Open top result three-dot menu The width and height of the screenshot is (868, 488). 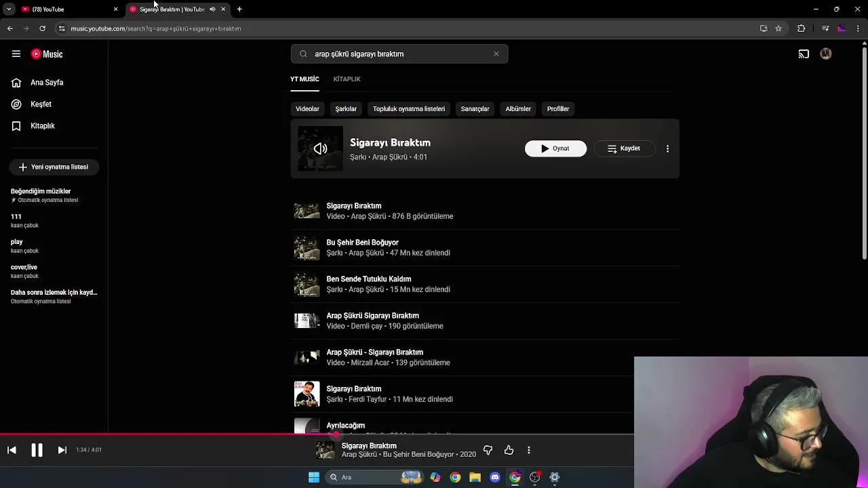(667, 148)
